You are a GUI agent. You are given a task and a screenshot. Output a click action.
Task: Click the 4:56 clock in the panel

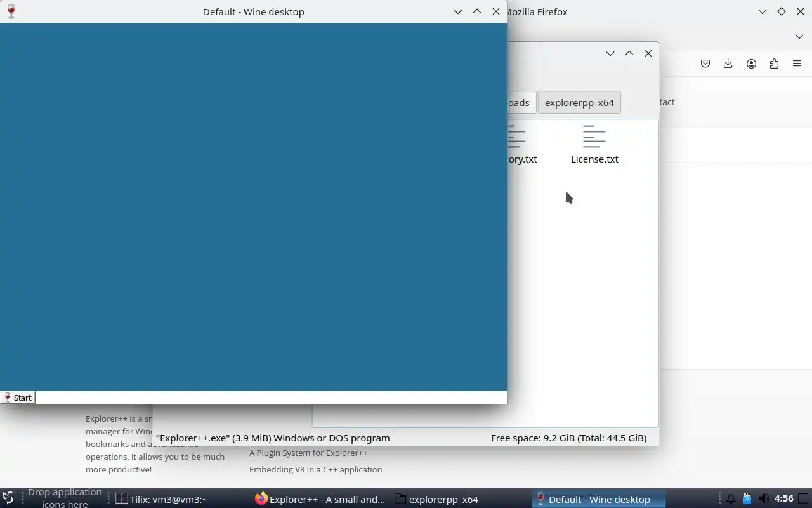click(x=784, y=499)
